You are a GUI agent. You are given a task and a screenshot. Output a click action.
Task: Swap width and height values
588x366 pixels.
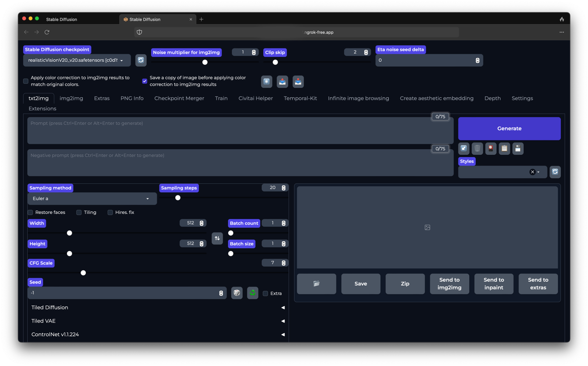[217, 238]
